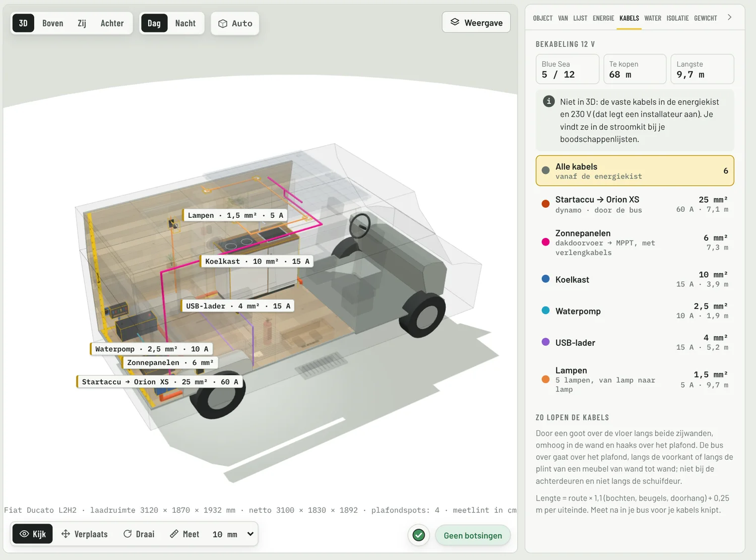Click the Geen botsingen button
Screen dimensions: 756x560
click(x=473, y=535)
